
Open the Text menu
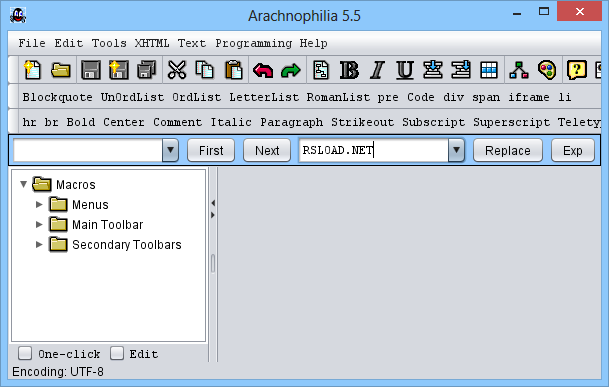[x=192, y=43]
